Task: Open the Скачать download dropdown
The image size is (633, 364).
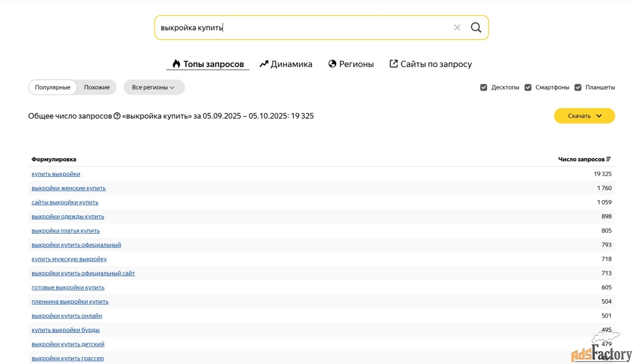Action: click(584, 116)
